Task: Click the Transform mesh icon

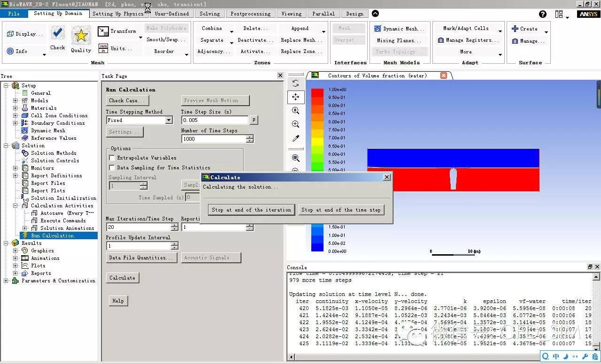Action: (x=103, y=31)
